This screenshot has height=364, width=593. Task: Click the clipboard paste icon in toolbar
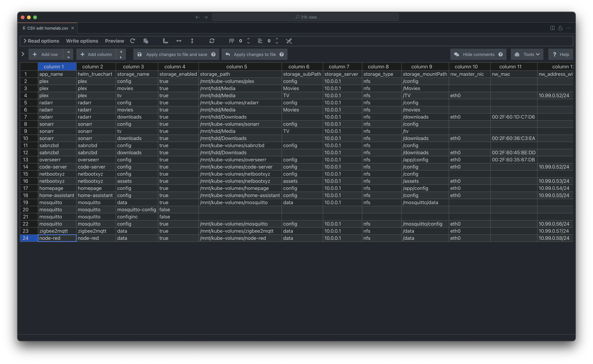[146, 41]
